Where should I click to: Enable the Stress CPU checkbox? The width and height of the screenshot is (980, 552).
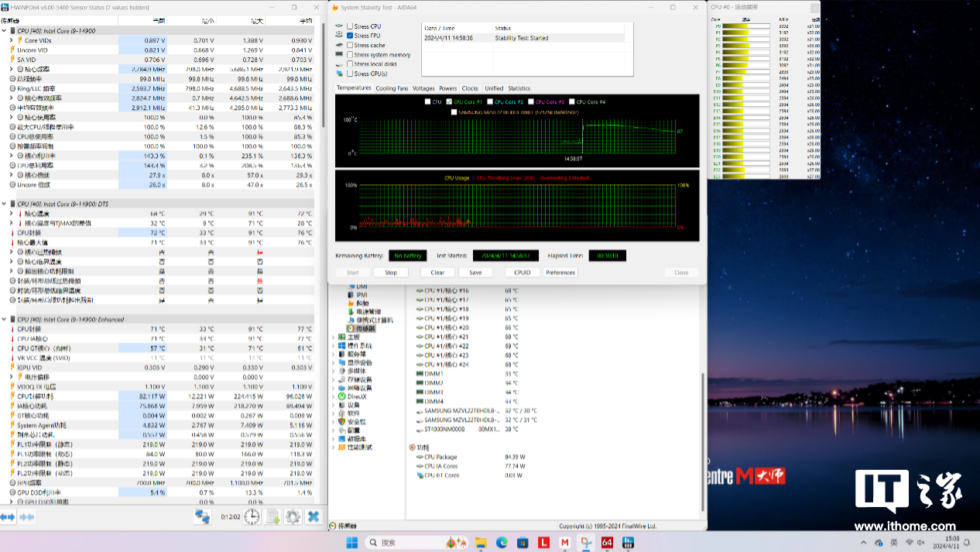pyautogui.click(x=350, y=26)
